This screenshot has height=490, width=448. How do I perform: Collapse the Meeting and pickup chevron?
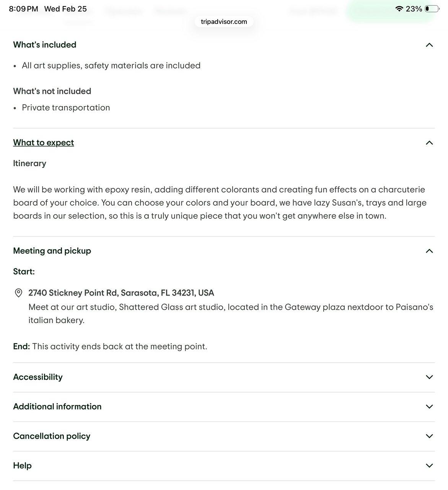point(429,251)
